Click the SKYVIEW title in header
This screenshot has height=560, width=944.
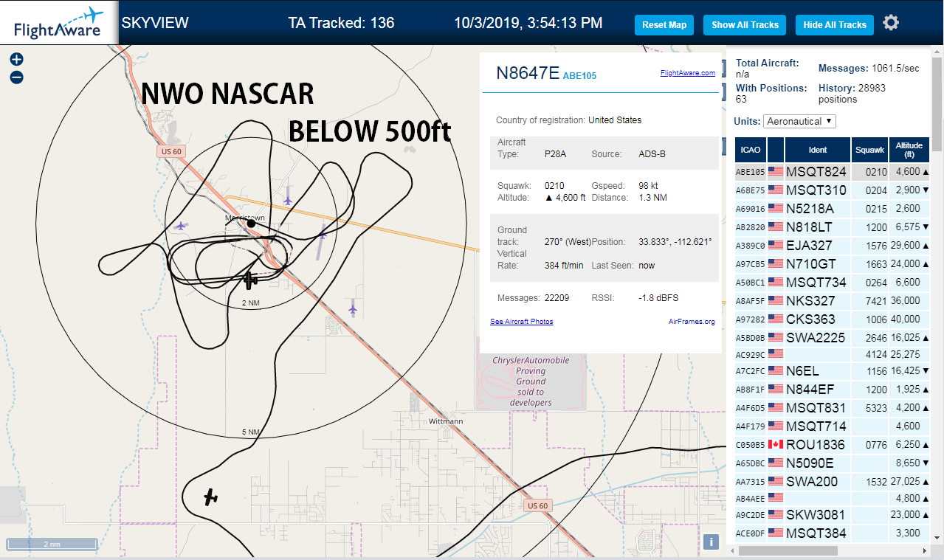coord(155,23)
